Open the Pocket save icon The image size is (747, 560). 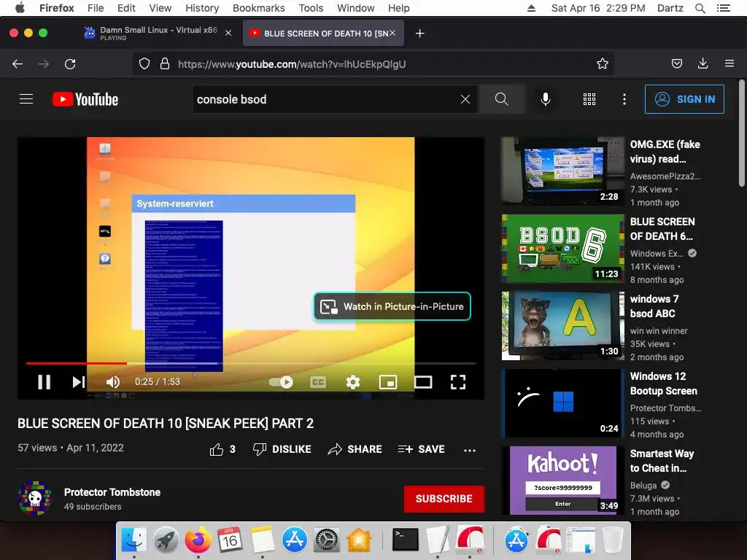[676, 64]
